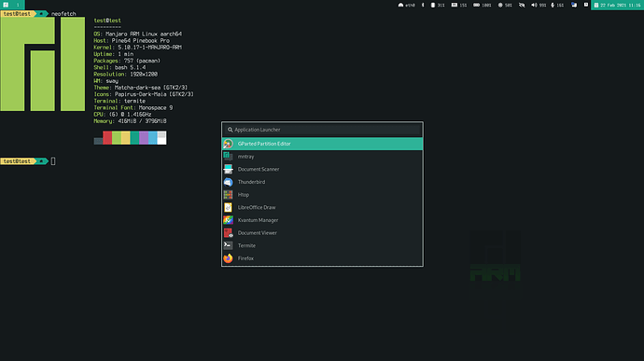This screenshot has height=361, width=644.
Task: Click the LibreOffice Draw icon
Action: click(228, 207)
